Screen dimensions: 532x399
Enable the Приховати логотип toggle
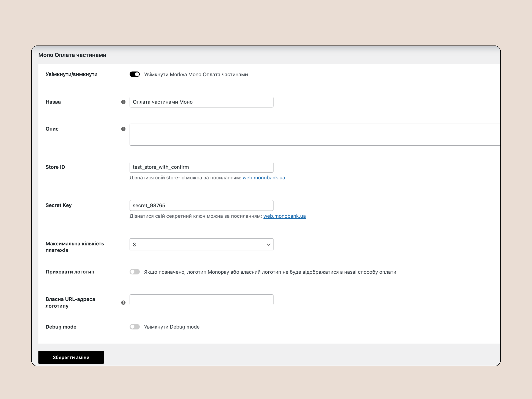[x=134, y=272]
